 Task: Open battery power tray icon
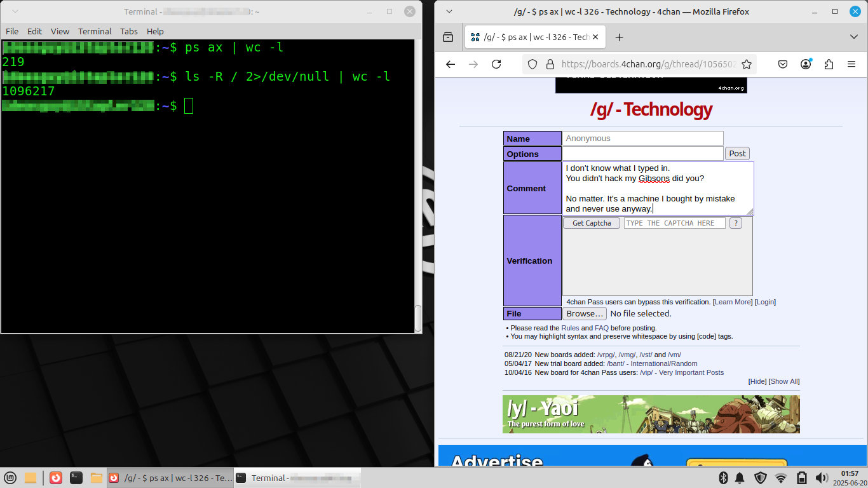801,478
